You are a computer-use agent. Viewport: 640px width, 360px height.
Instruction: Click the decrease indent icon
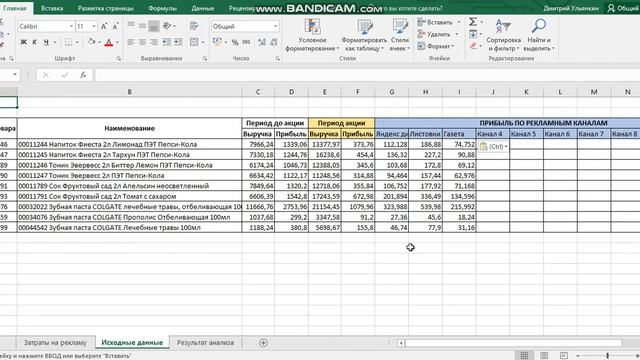167,42
